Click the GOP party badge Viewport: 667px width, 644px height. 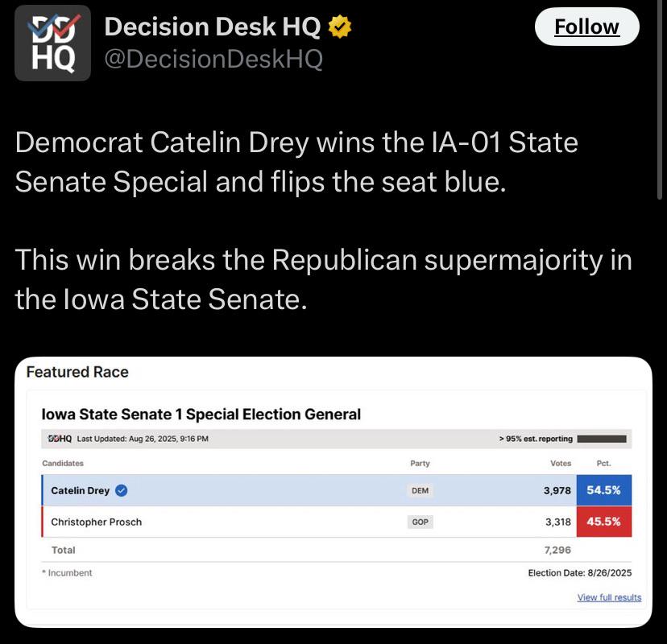420,522
